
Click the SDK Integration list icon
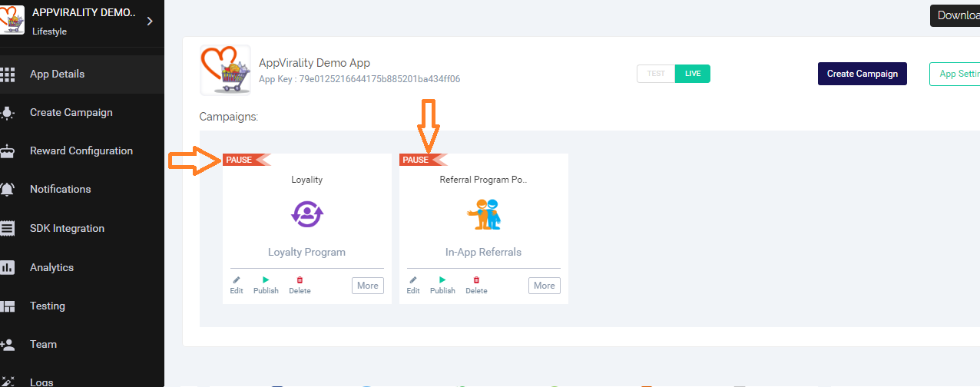click(x=8, y=229)
